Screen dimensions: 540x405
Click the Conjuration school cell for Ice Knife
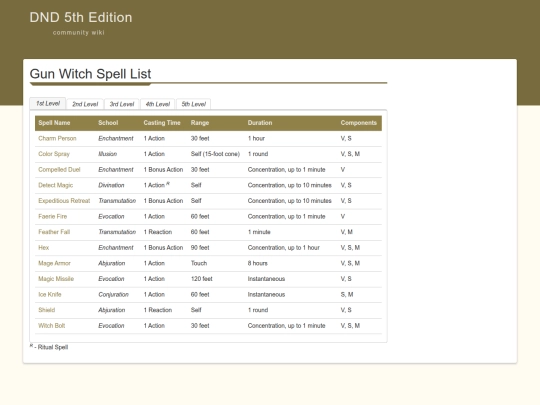[113, 294]
